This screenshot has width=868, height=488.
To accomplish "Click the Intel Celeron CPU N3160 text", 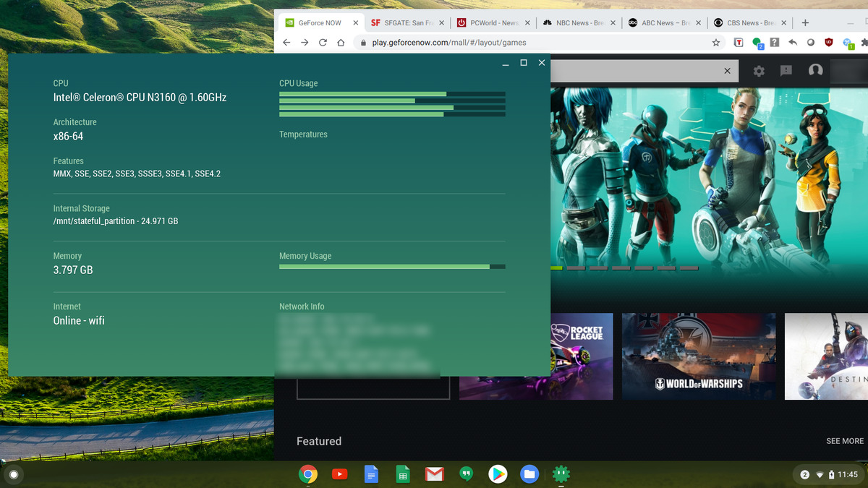I will coord(140,98).
